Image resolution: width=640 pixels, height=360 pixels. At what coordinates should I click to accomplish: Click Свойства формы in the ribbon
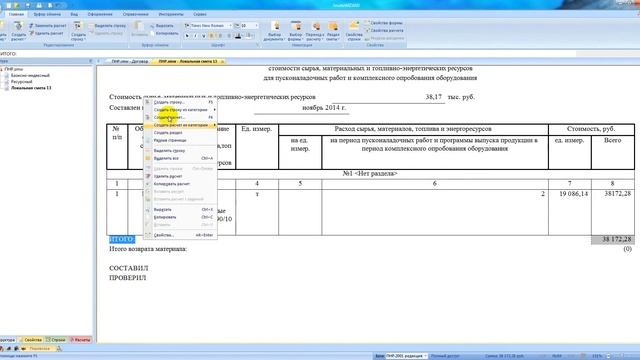coord(383,23)
